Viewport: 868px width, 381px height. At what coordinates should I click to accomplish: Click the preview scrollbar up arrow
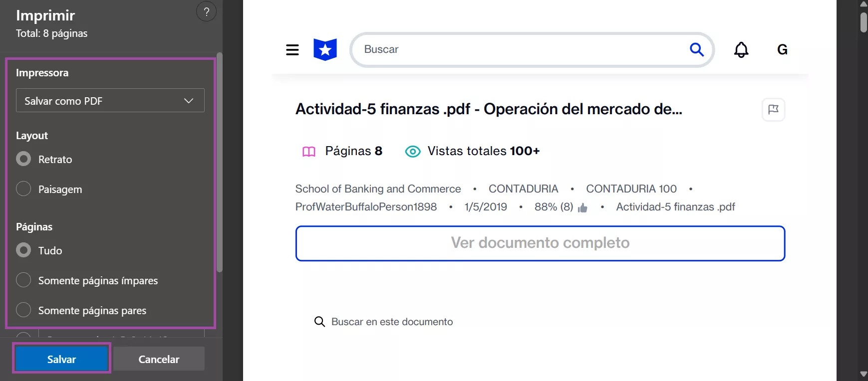pyautogui.click(x=864, y=4)
